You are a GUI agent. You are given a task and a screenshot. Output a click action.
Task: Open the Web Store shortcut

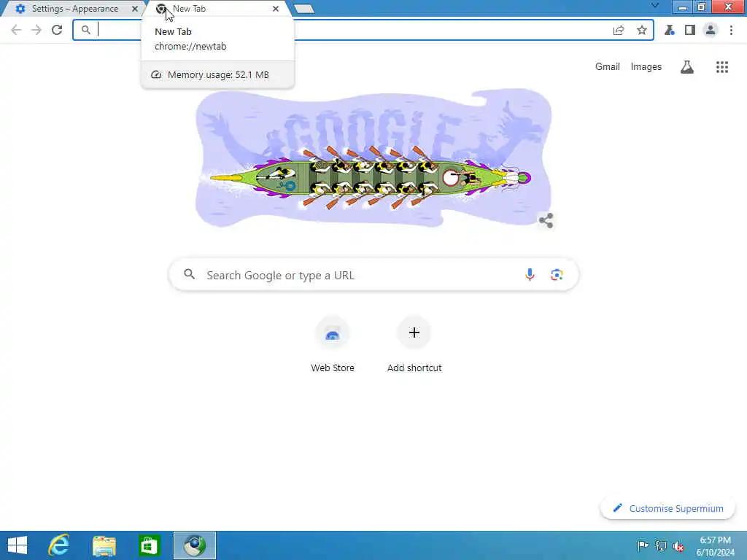tap(333, 345)
